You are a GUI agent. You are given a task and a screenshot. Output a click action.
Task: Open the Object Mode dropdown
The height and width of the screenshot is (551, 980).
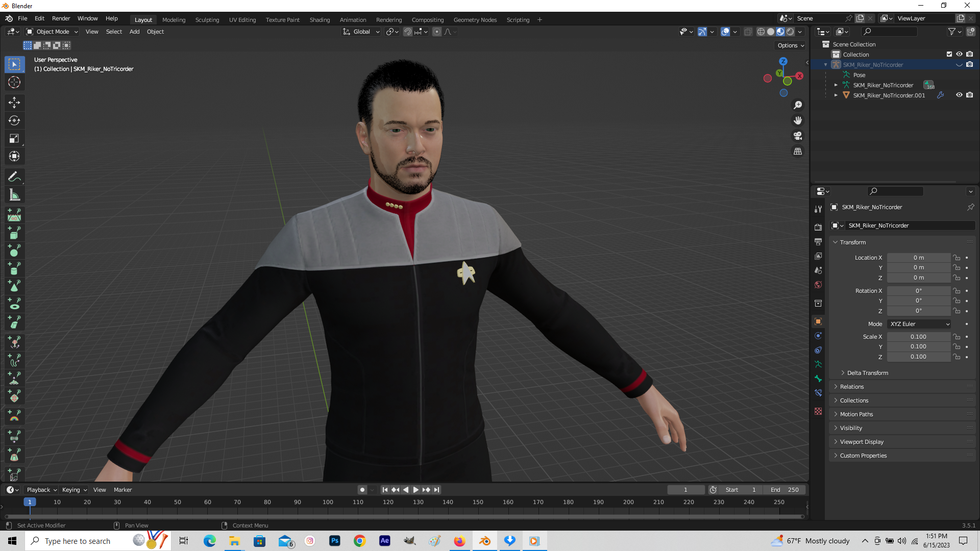(51, 32)
